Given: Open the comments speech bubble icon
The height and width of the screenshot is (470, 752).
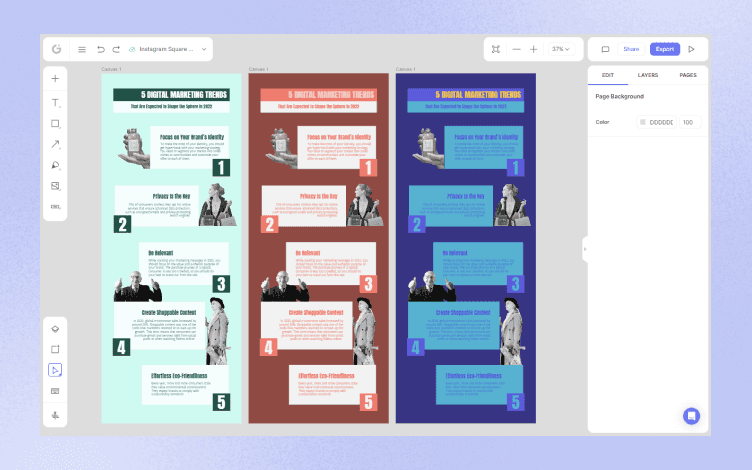Looking at the screenshot, I should [x=605, y=49].
